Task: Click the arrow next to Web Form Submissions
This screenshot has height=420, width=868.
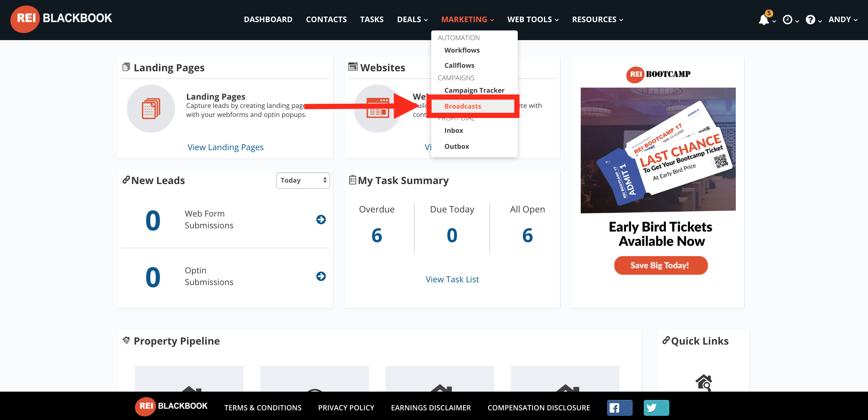Action: click(321, 219)
